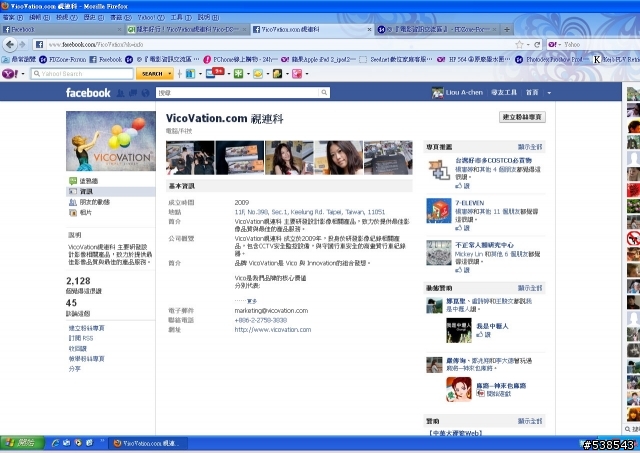The width and height of the screenshot is (640, 453).
Task: Click the Yahoo! Search input field
Action: [x=82, y=74]
